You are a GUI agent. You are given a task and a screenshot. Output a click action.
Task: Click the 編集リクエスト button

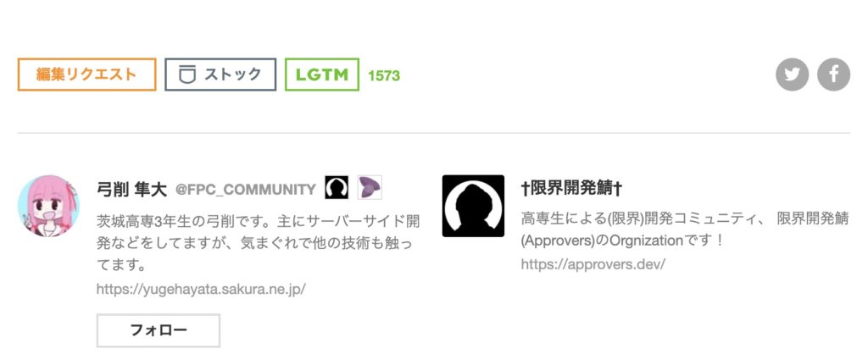click(87, 75)
